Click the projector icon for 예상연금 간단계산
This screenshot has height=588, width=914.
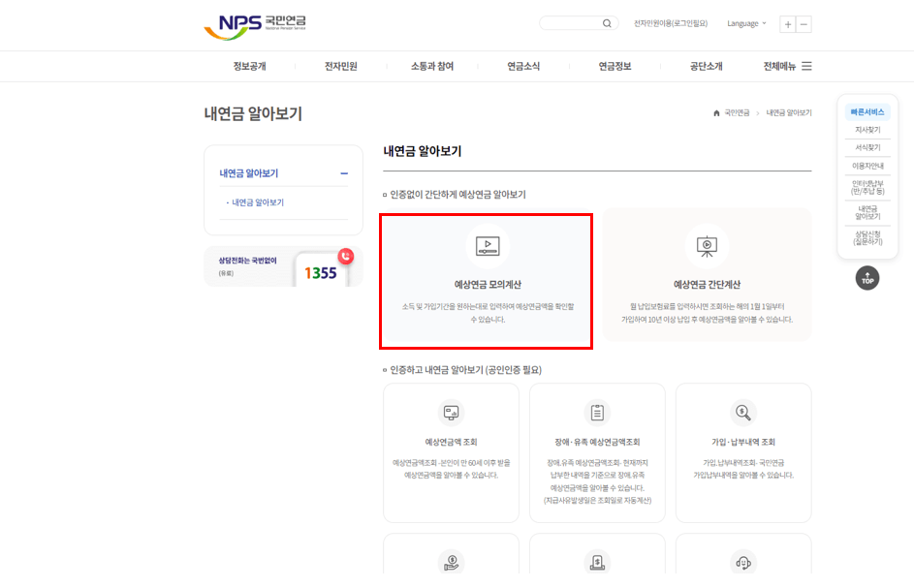point(707,245)
